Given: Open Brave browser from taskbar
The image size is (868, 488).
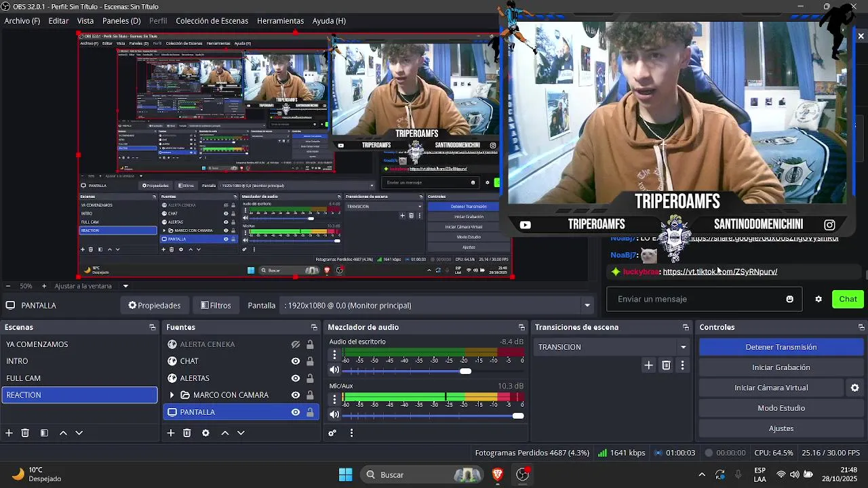Looking at the screenshot, I should point(498,474).
